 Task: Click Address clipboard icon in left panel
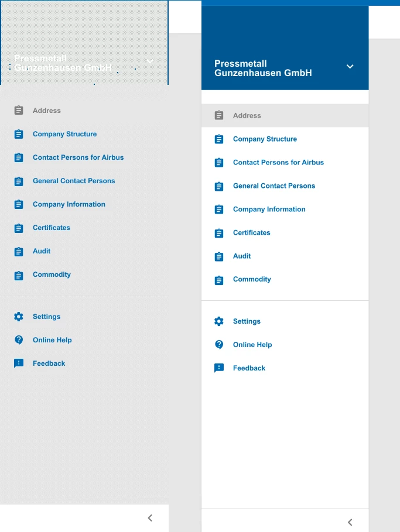point(19,110)
